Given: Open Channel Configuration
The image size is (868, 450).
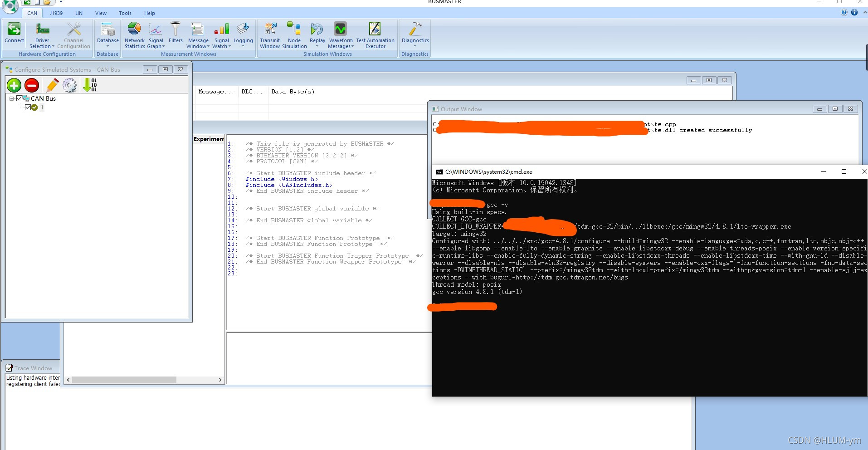Looking at the screenshot, I should pyautogui.click(x=73, y=35).
